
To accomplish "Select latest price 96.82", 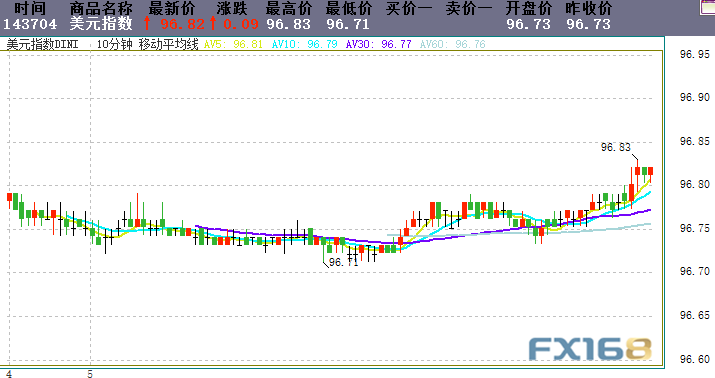I will point(182,24).
